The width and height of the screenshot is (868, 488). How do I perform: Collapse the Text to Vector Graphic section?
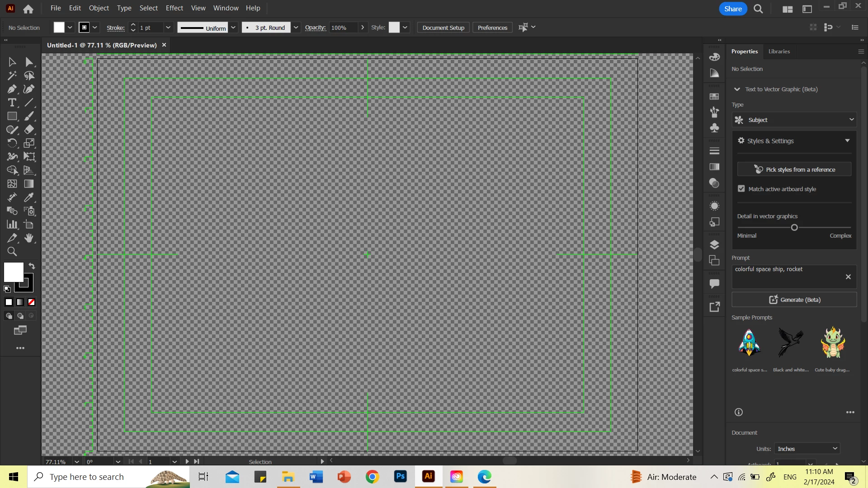[x=737, y=89]
